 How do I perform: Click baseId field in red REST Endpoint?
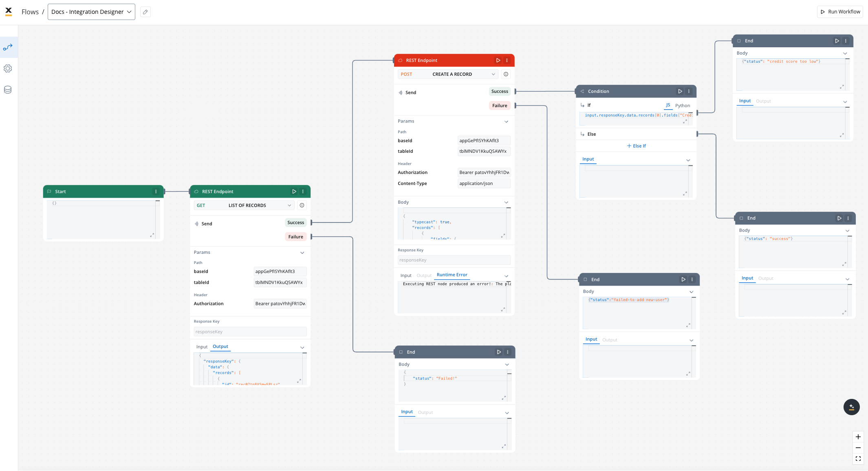point(484,141)
